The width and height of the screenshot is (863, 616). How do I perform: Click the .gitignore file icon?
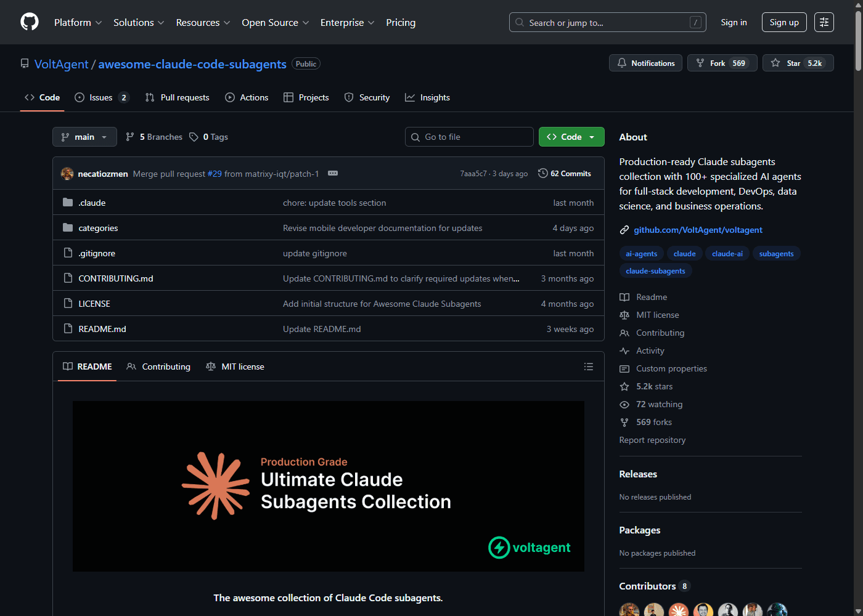tap(68, 253)
